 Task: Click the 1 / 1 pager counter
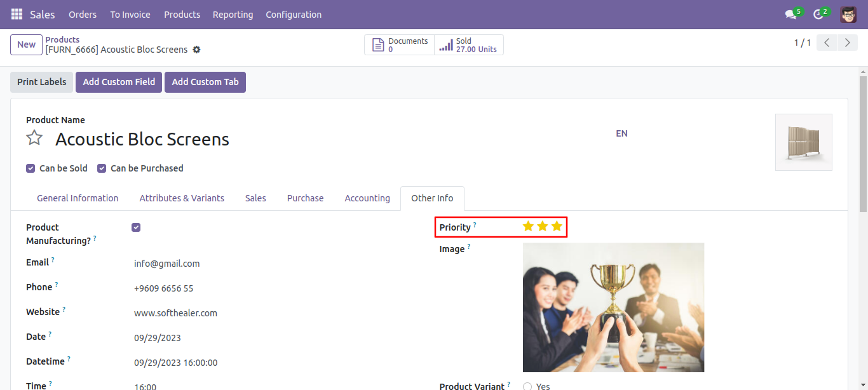(x=802, y=43)
